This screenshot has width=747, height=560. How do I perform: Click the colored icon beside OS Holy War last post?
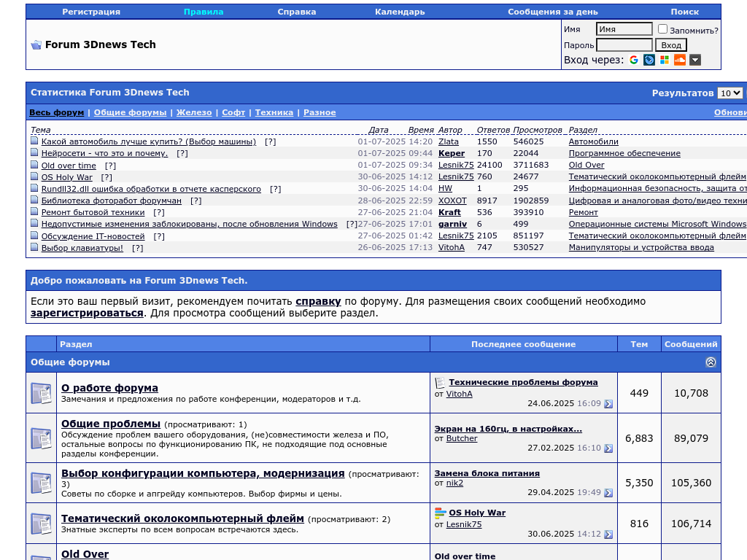[440, 513]
